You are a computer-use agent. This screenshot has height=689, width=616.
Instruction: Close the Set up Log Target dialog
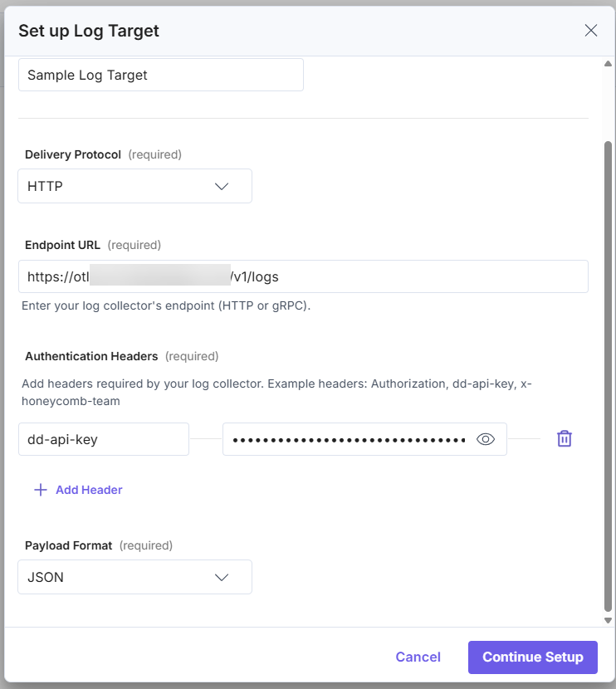(x=590, y=30)
